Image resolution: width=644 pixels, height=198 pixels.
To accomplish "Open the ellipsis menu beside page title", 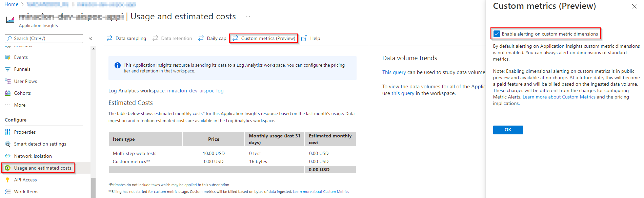I will click(x=248, y=17).
